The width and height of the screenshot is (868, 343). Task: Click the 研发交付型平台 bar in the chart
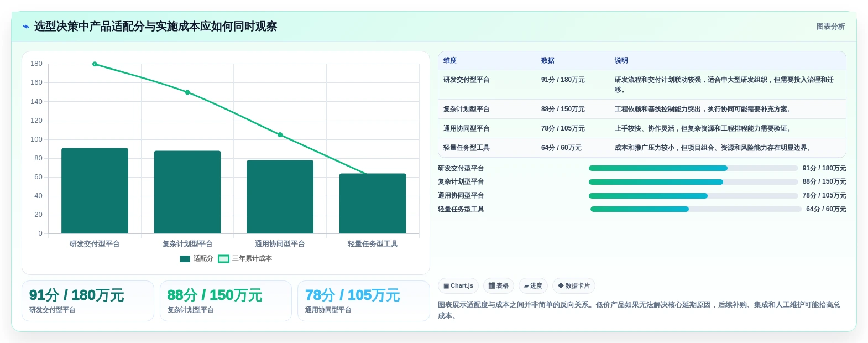[95, 190]
